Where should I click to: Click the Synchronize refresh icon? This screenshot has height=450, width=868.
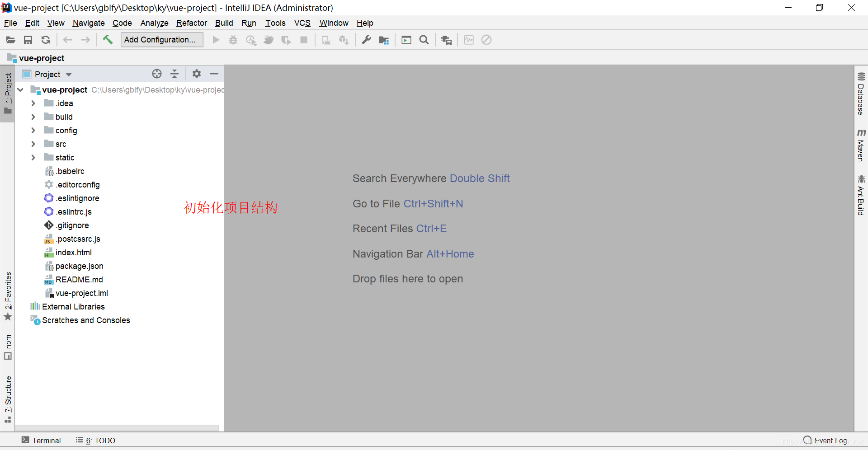coord(46,40)
